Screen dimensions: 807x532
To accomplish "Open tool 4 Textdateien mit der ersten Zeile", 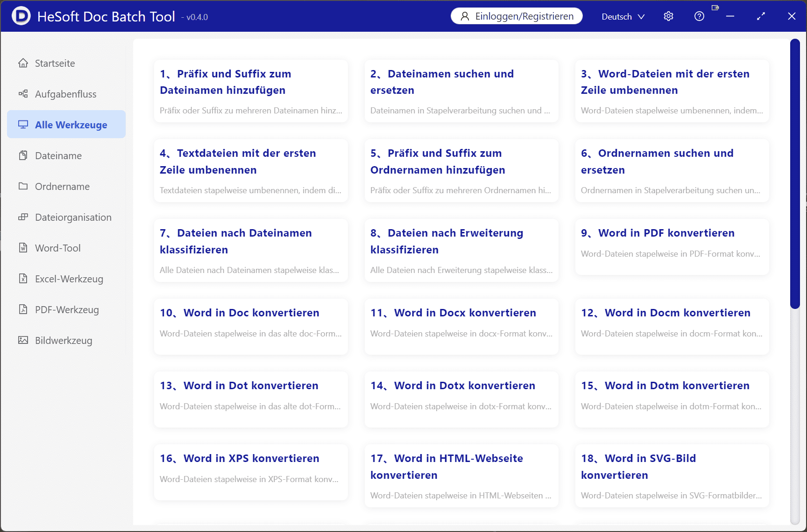I will pos(251,171).
